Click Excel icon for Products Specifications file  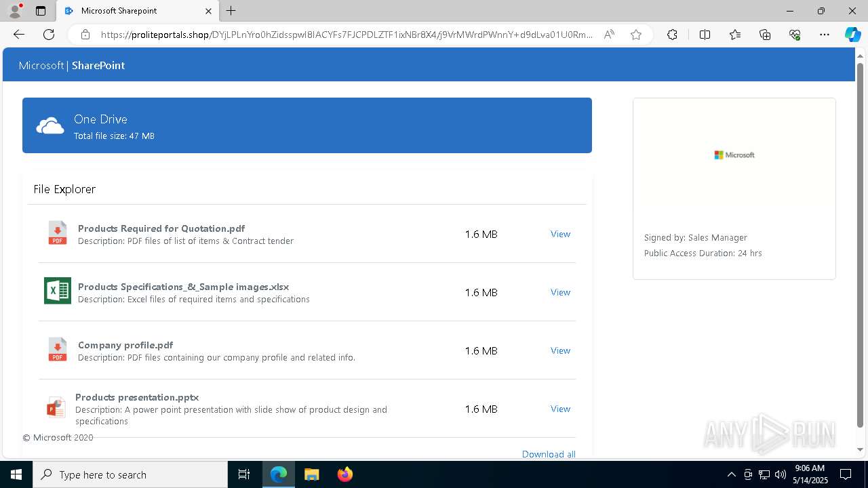(x=58, y=291)
